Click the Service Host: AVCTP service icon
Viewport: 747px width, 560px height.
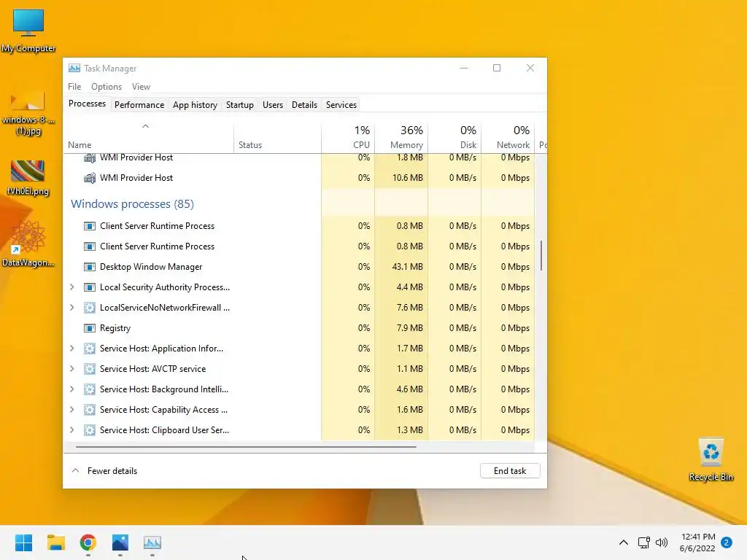click(x=90, y=369)
